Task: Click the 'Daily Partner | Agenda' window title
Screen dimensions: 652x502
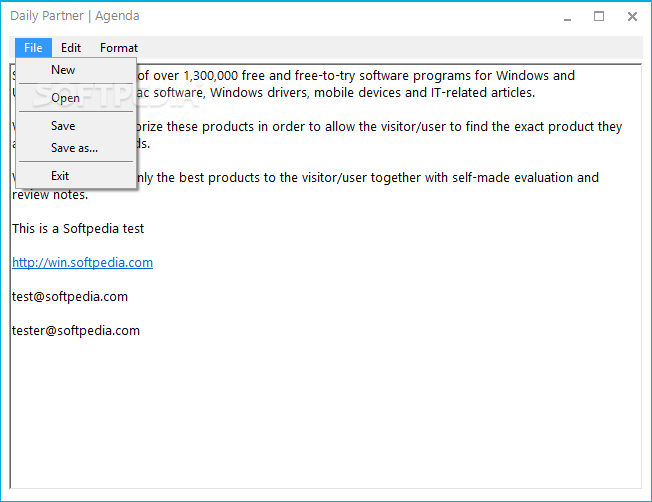Action: coord(75,16)
